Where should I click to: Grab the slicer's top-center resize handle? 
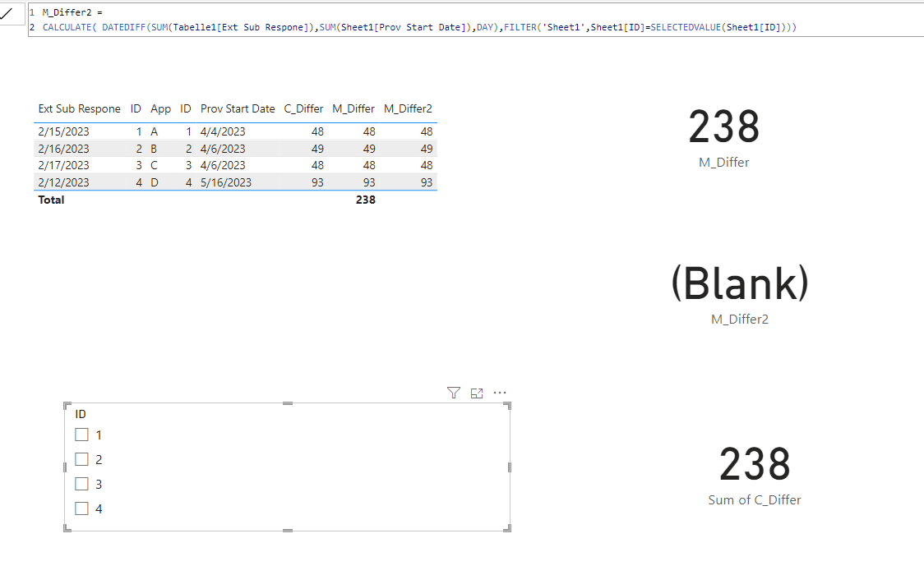pos(288,404)
